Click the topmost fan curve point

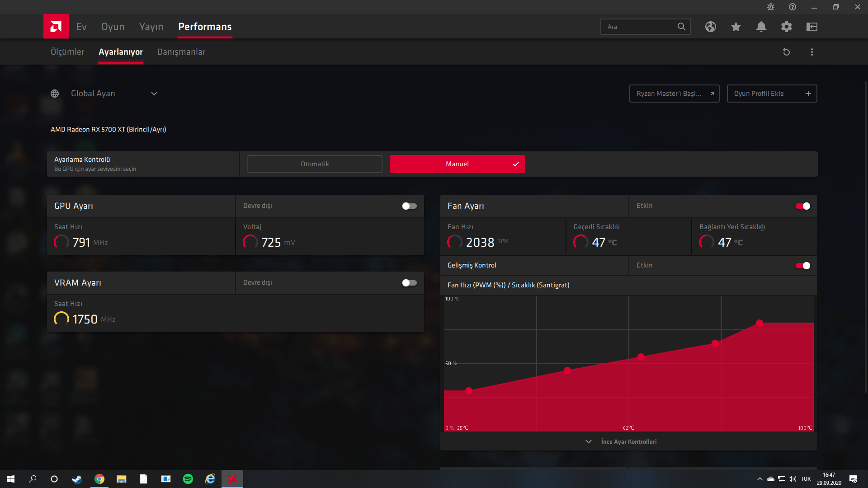click(759, 323)
